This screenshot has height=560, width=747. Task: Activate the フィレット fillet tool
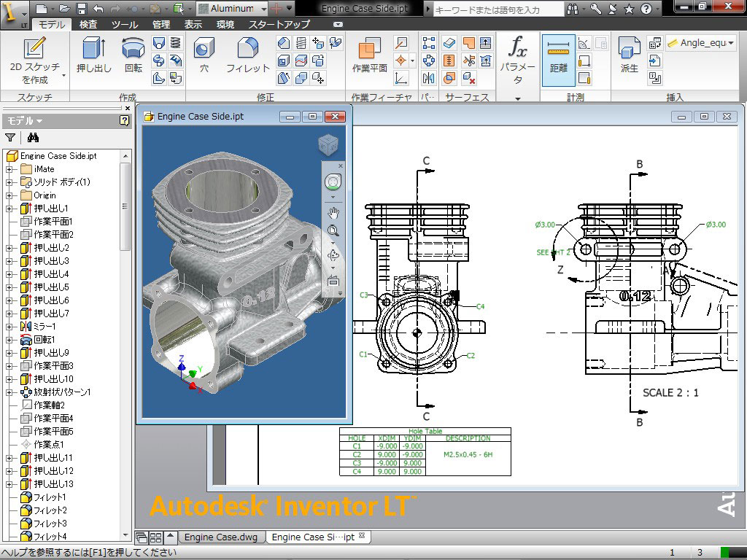tap(248, 56)
